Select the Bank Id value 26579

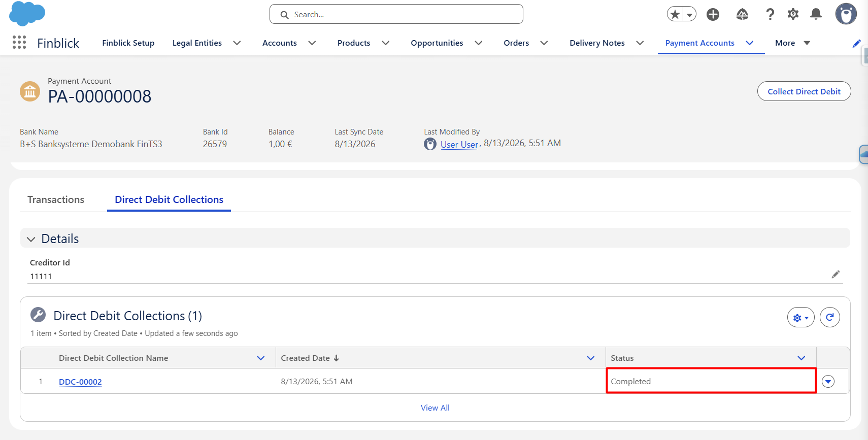(x=215, y=144)
